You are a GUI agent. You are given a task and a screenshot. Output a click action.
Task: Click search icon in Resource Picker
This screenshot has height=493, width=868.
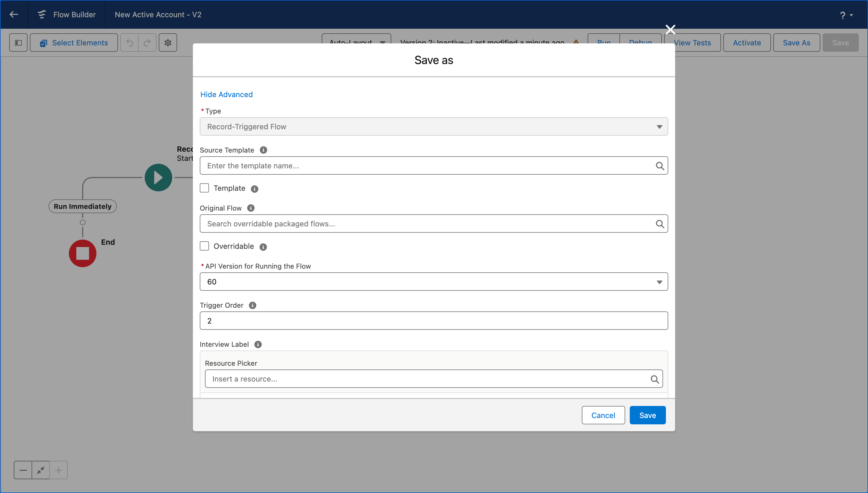pos(654,379)
